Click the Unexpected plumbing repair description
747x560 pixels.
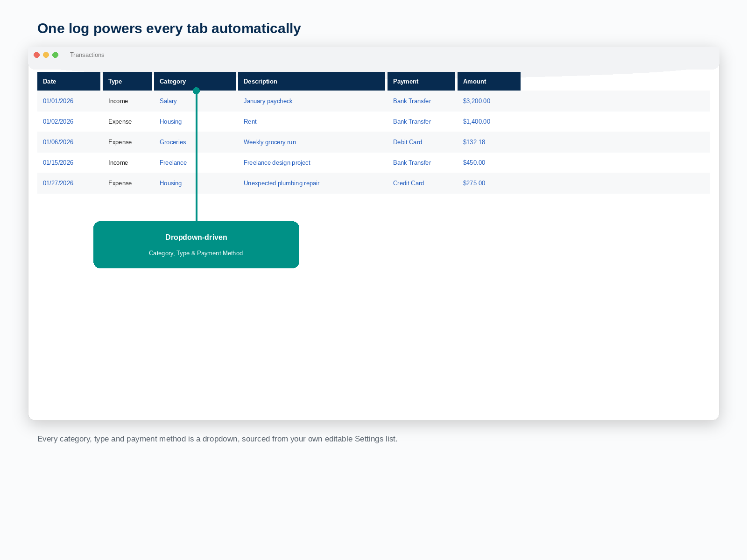[x=282, y=183]
